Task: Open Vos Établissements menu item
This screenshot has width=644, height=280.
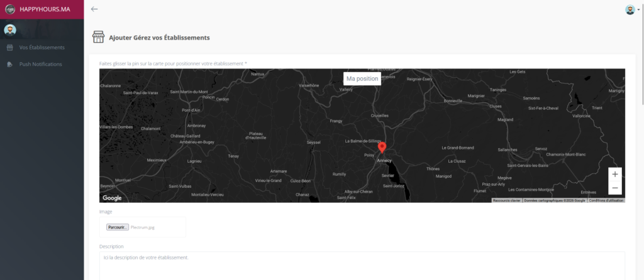Action: pos(42,48)
